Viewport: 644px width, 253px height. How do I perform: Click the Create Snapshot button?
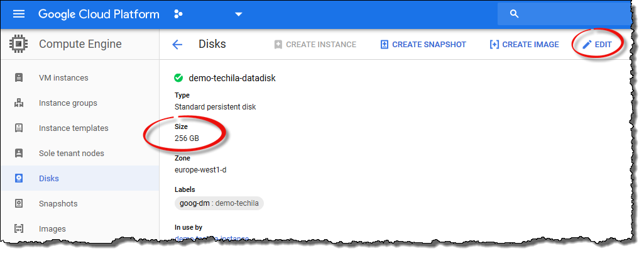[x=423, y=45]
